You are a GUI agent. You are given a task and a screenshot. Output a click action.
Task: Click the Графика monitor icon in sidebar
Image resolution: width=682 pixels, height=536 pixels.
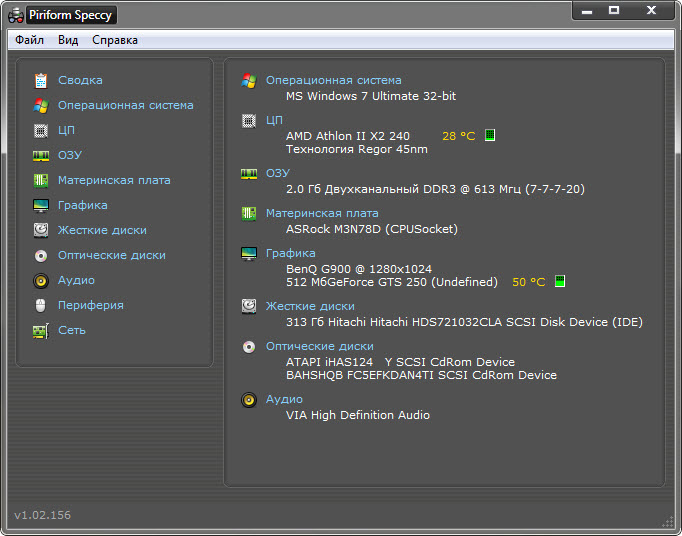pos(41,205)
